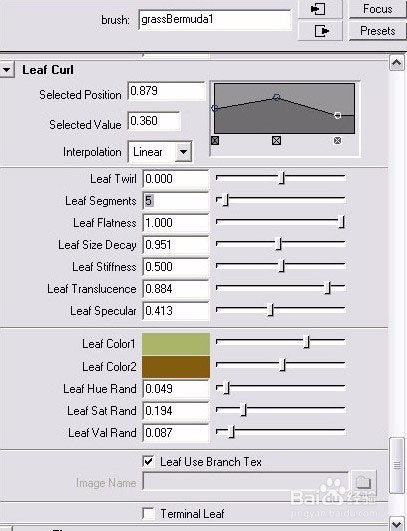Viewport: 407px width, 531px height.
Task: Open the Leaf Color2 brown swatch
Action: coord(176,366)
